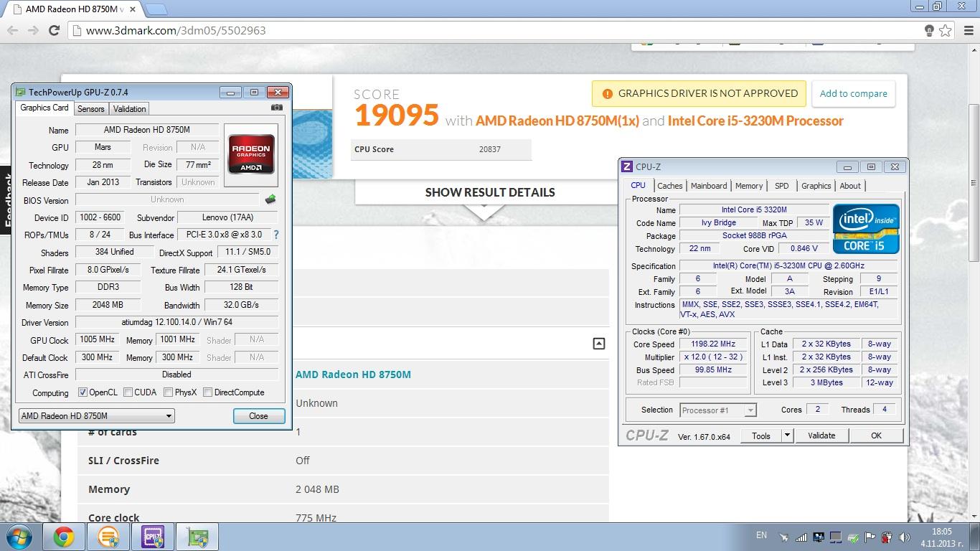Collapse the section with the up-arrow box icon
980x551 pixels.
(x=599, y=344)
